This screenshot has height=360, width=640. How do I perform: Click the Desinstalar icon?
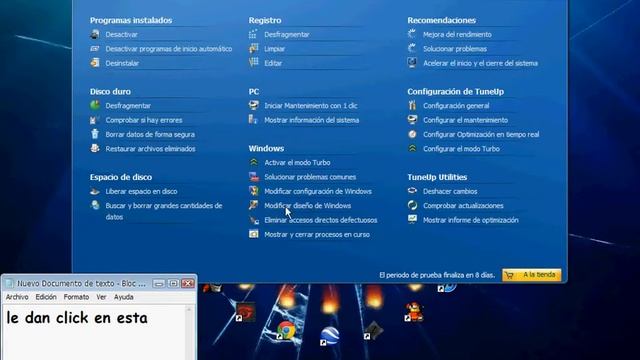[95, 63]
